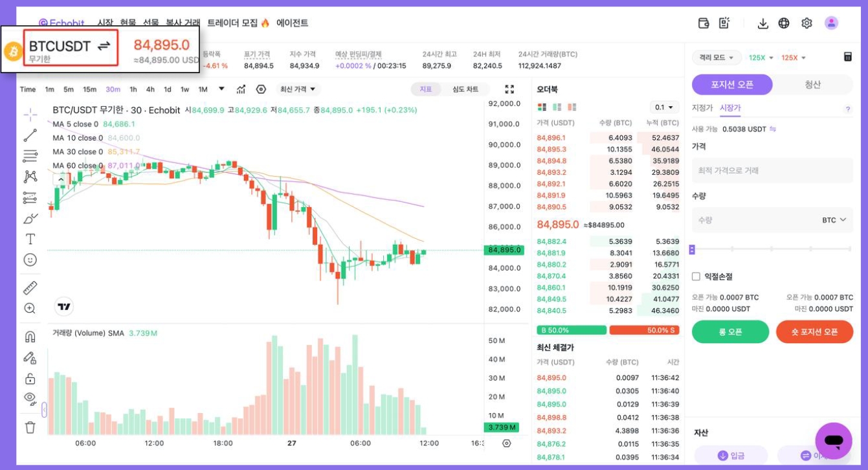Select the brush drawing tool
The height and width of the screenshot is (470, 868).
point(30,218)
